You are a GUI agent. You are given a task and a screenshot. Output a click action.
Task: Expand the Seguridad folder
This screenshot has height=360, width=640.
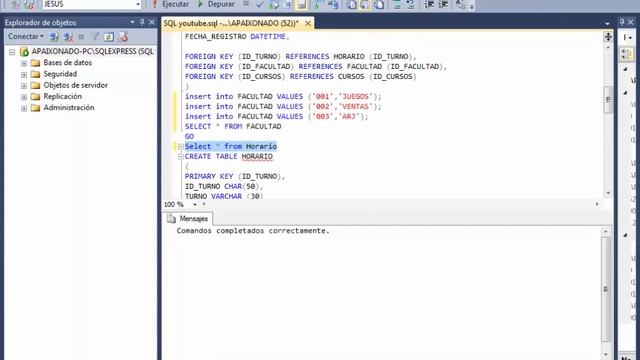(x=24, y=75)
